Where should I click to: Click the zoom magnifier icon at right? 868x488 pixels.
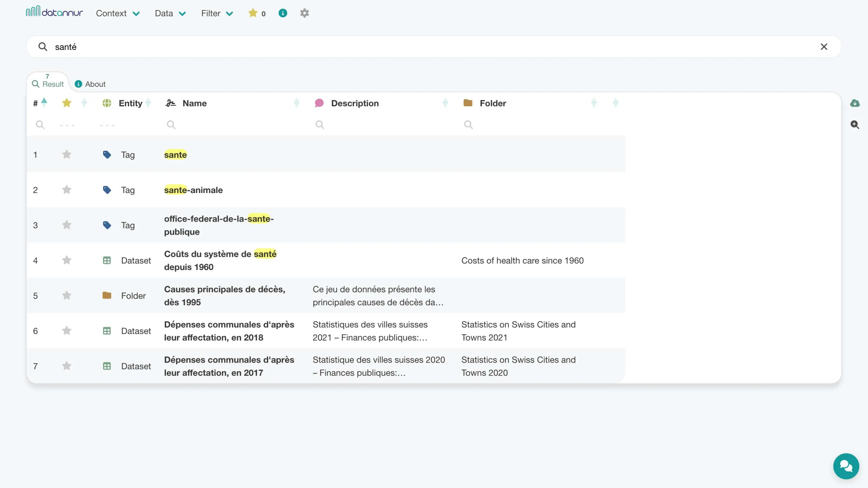tap(855, 125)
